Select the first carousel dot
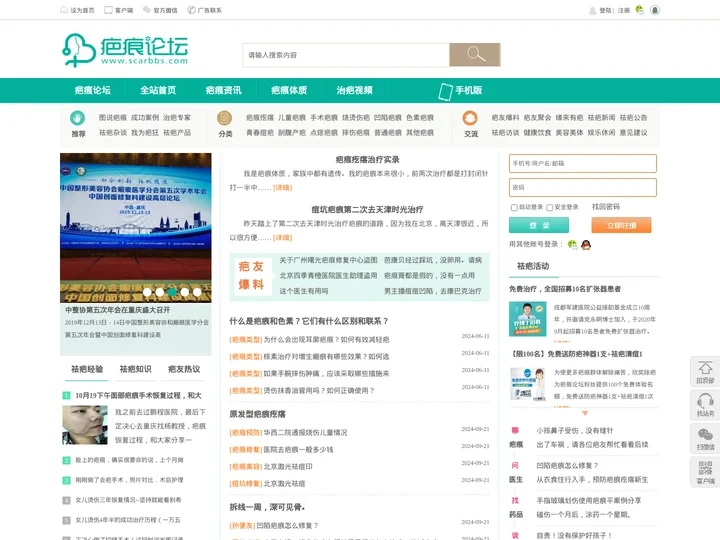Screen dimensions: 720x540 coord(147,292)
